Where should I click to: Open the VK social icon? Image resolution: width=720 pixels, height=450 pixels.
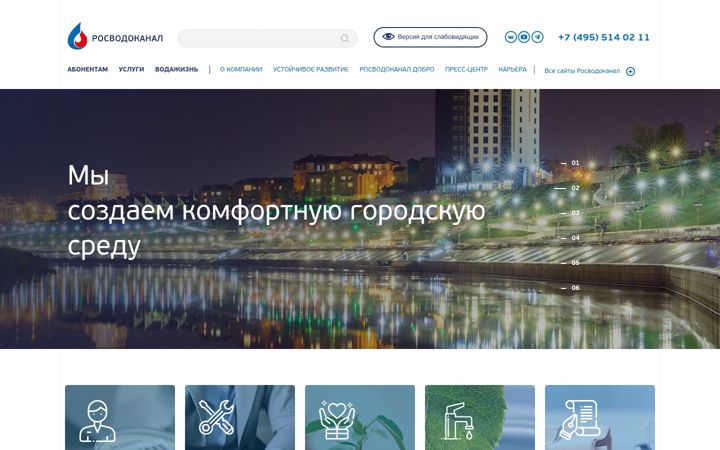(511, 37)
